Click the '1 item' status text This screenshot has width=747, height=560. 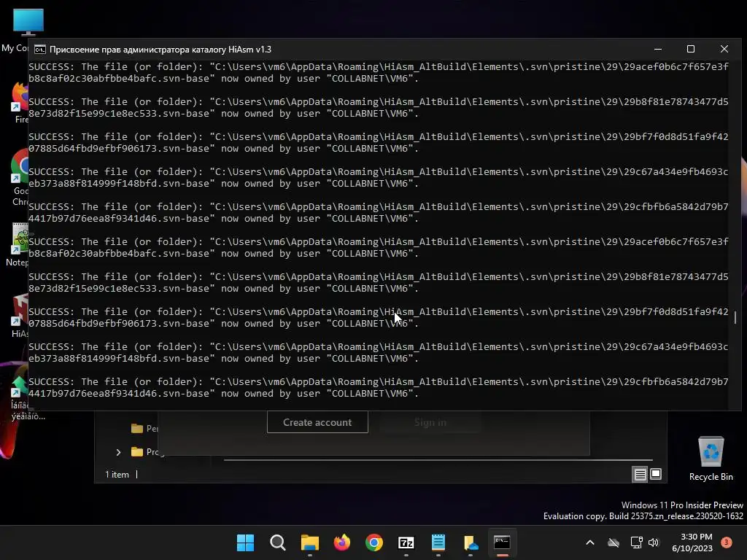[x=117, y=474]
